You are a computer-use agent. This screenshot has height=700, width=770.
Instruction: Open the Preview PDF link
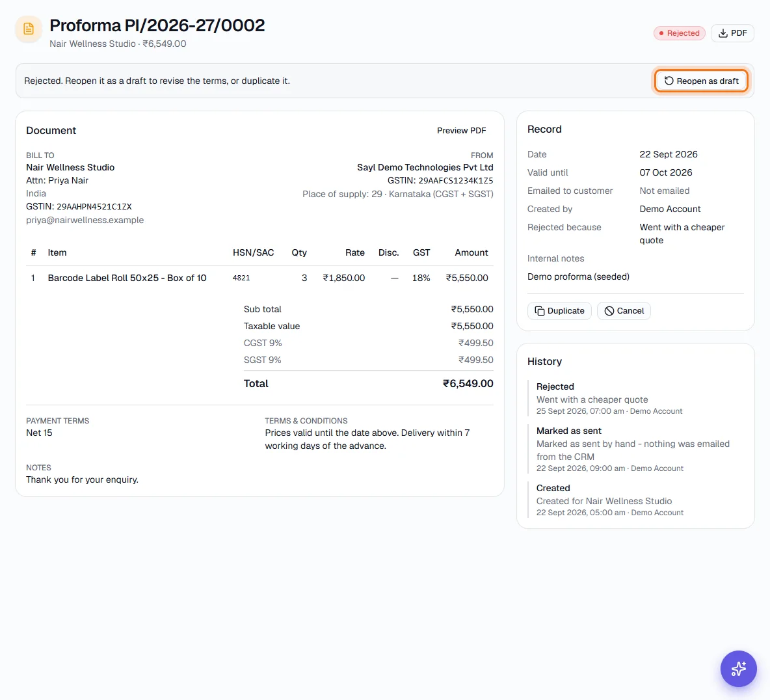pos(461,130)
